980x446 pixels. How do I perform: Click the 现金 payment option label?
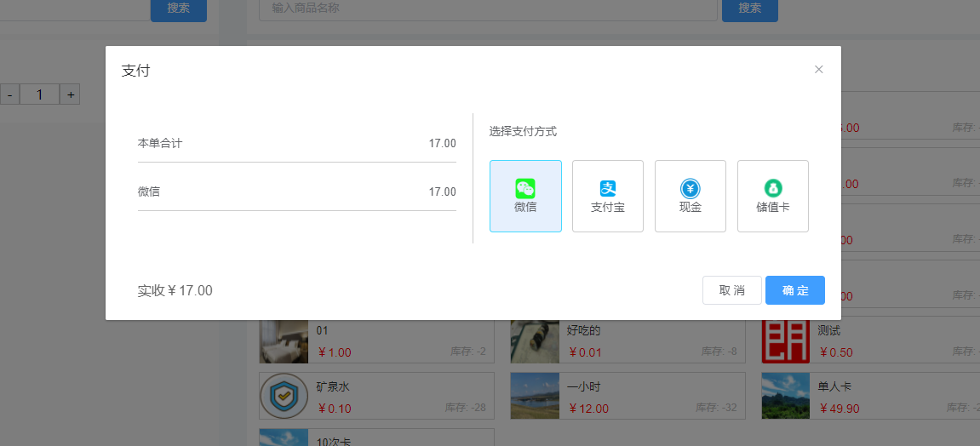click(x=690, y=208)
